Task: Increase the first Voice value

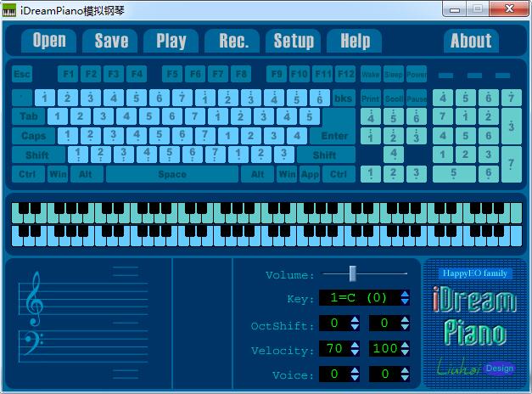Action: (355, 370)
